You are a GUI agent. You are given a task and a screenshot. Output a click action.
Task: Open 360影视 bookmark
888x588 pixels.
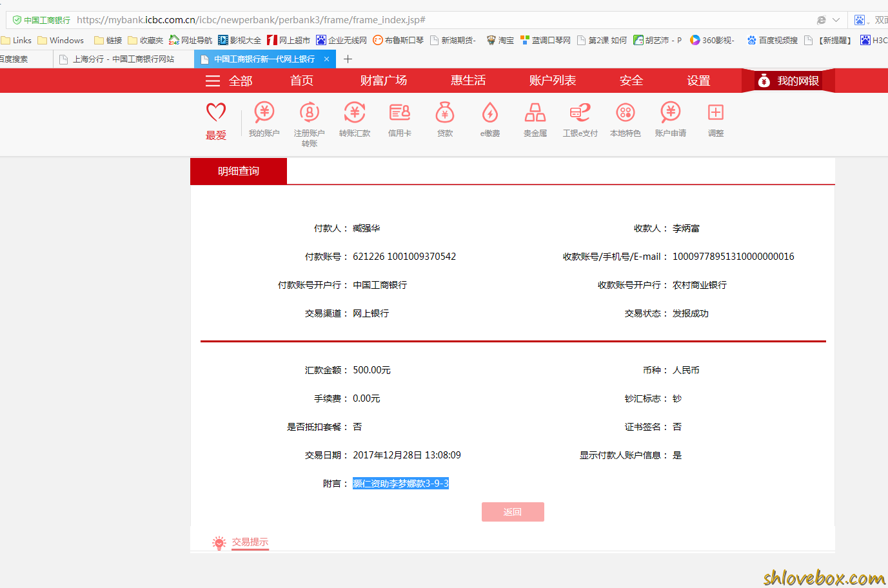(713, 40)
